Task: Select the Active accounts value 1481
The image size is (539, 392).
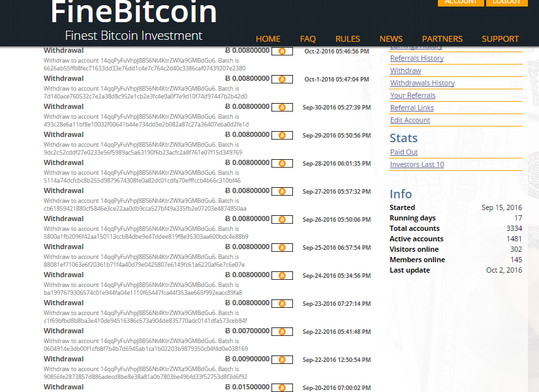Action: [x=514, y=239]
